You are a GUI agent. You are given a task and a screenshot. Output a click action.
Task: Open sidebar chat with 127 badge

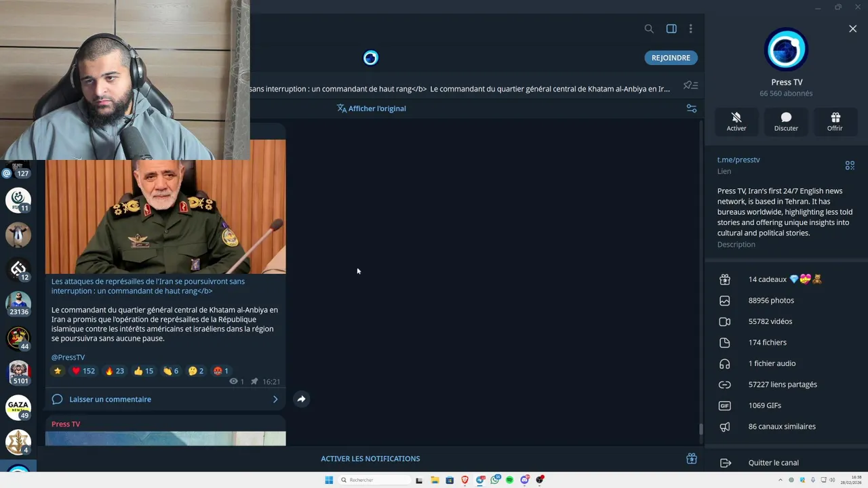point(18,168)
